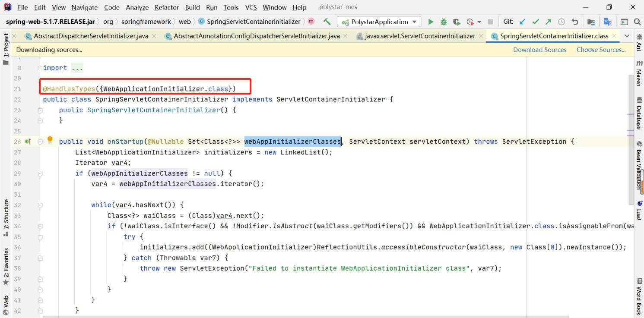Open Search Everywhere magnifier
Screen dimensions: 644x318
637,22
